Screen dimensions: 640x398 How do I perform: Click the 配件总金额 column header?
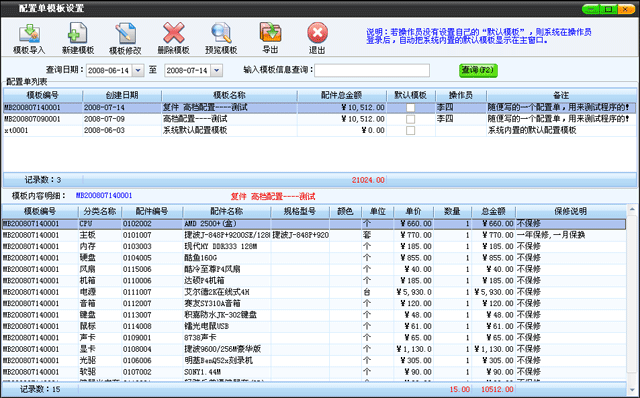tap(342, 95)
